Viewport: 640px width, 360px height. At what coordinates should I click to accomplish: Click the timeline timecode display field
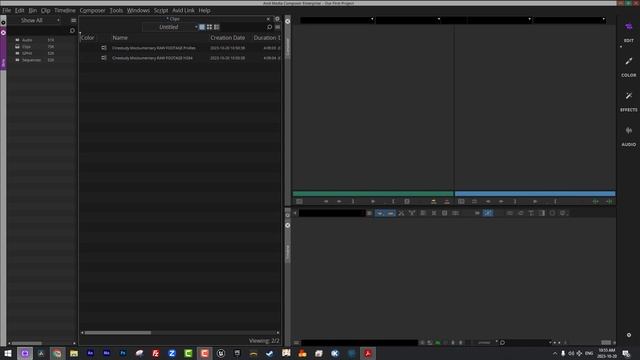(x=332, y=213)
